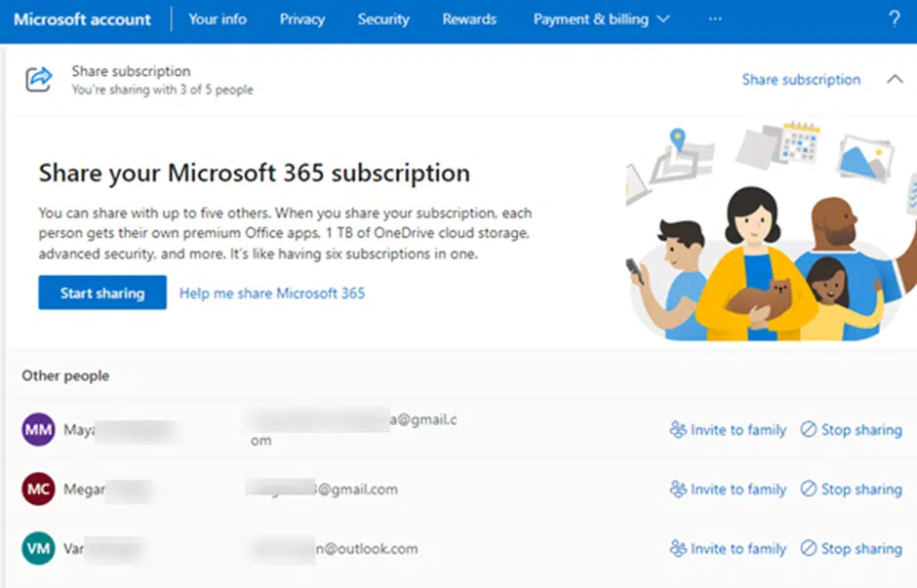The width and height of the screenshot is (917, 588).
Task: Click the Invite to family icon in outlook.com row
Action: (x=678, y=548)
